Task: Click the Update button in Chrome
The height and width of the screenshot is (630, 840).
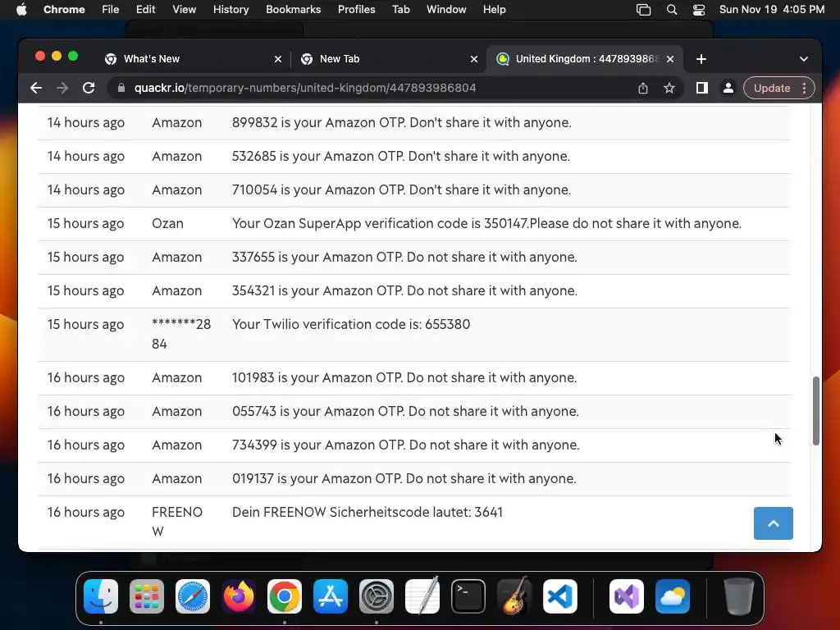Action: point(772,88)
